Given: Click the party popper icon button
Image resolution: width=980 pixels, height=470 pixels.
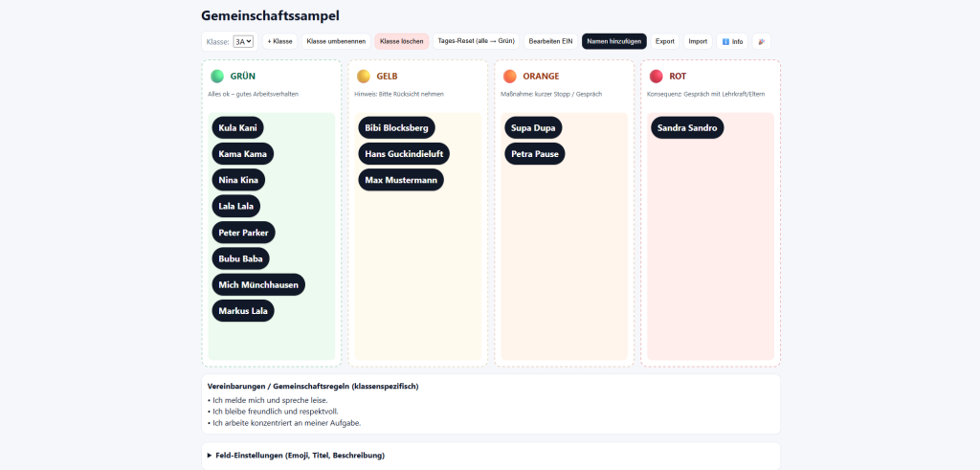Looking at the screenshot, I should click(761, 41).
